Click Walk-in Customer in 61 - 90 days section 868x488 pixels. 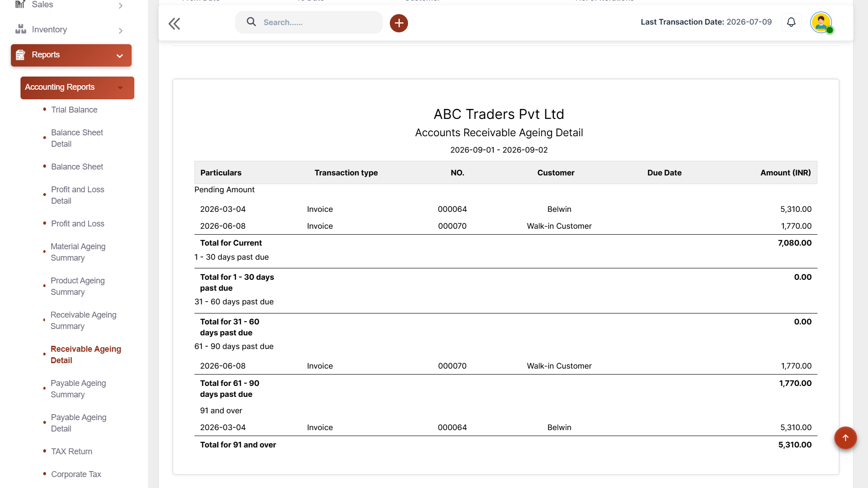click(x=559, y=366)
